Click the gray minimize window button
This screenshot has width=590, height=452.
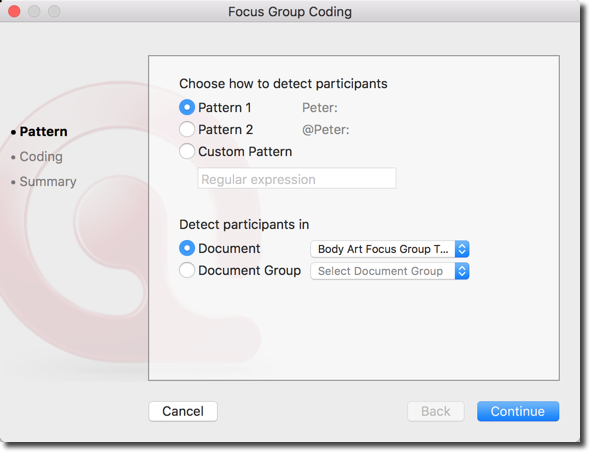pos(34,11)
